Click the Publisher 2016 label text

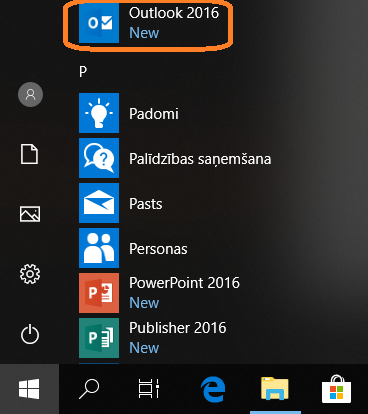[x=178, y=328]
